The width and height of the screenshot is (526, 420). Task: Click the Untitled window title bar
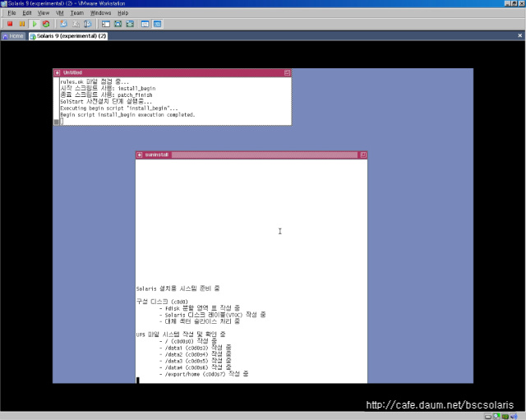[172, 72]
